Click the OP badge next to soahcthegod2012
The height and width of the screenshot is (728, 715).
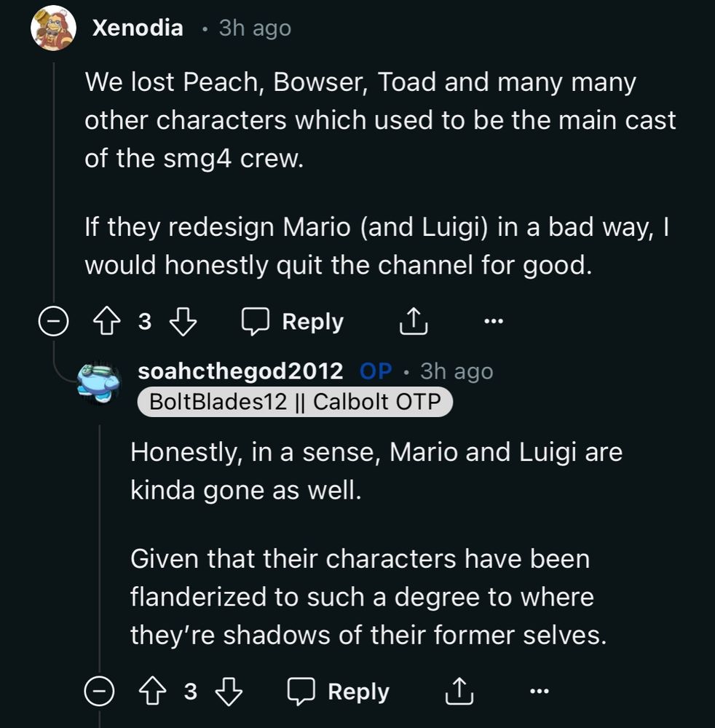(x=376, y=371)
